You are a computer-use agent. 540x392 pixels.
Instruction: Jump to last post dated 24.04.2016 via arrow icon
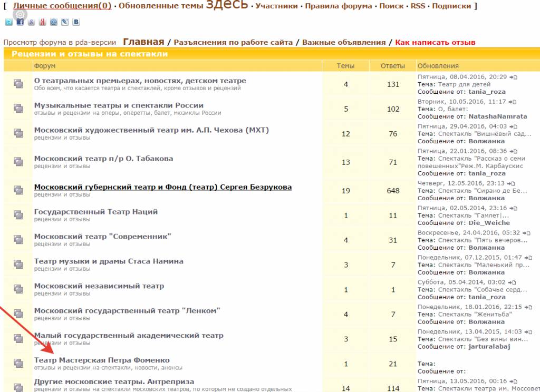526,233
